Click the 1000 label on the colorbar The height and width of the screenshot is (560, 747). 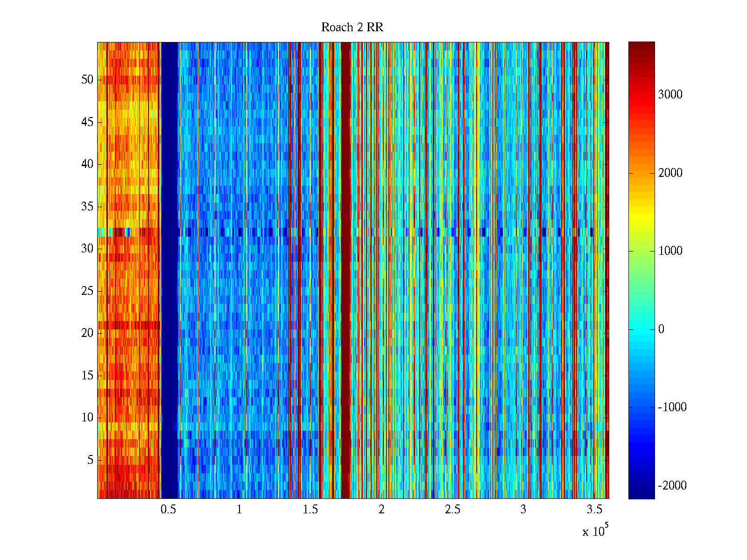click(x=670, y=251)
